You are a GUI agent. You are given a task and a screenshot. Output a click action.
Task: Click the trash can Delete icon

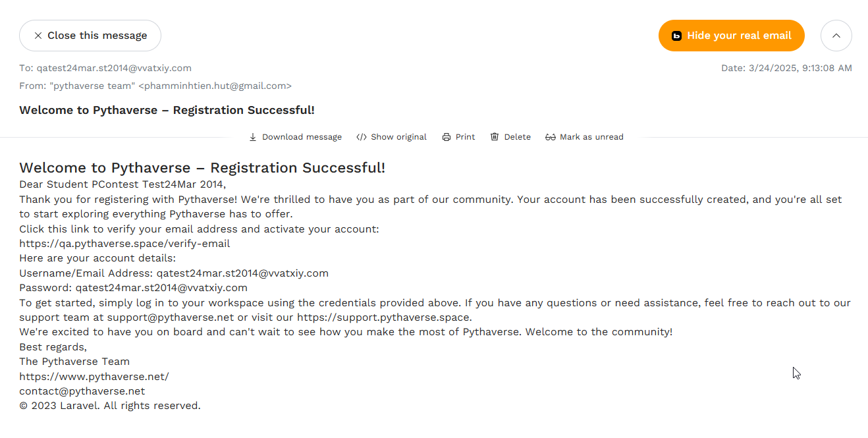pyautogui.click(x=495, y=137)
